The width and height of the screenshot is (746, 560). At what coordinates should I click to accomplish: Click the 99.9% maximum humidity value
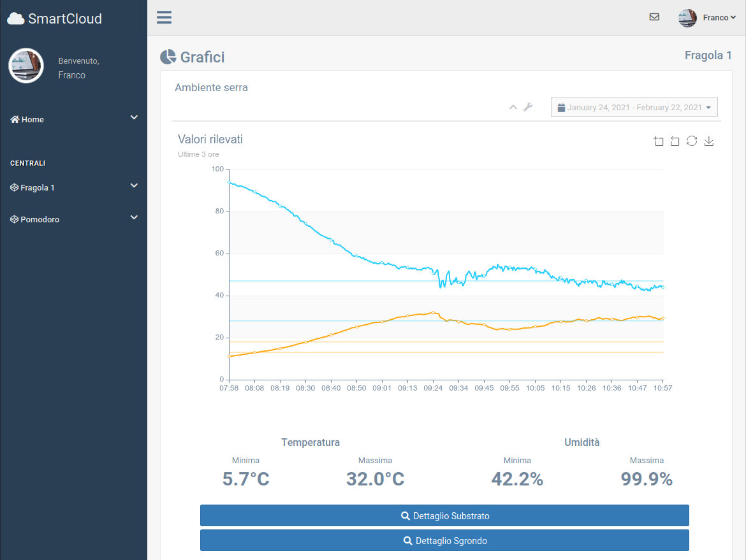(647, 478)
